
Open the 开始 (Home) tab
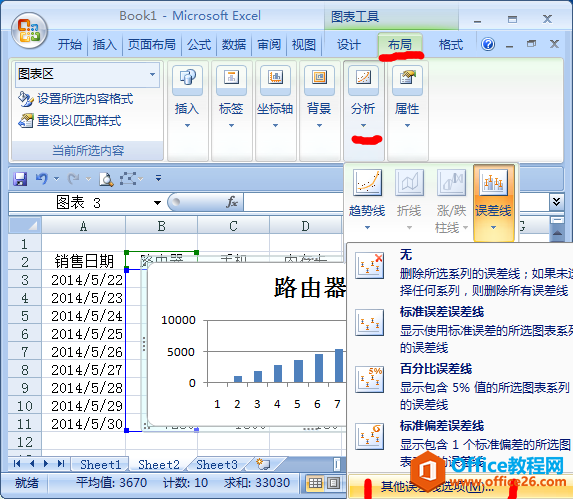tap(70, 45)
